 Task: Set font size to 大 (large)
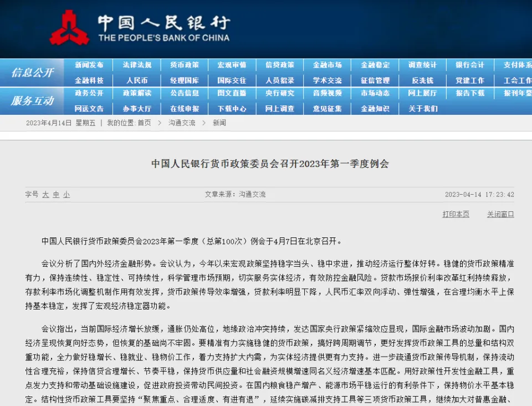click(45, 195)
